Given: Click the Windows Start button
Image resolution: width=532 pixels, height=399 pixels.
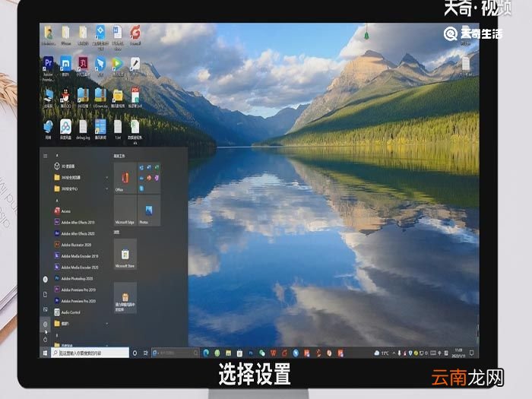Looking at the screenshot, I should tap(45, 353).
